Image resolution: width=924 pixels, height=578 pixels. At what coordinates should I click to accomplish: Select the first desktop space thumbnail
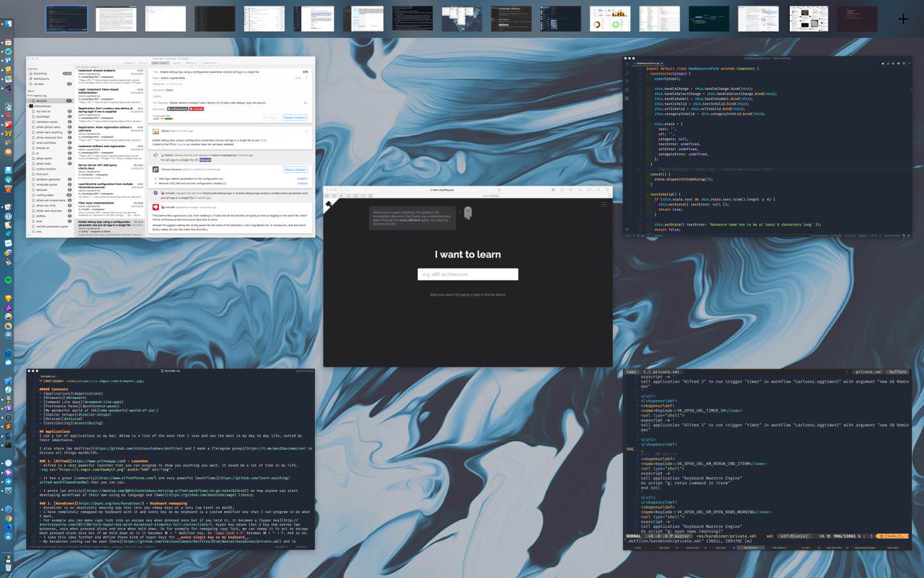(x=67, y=19)
